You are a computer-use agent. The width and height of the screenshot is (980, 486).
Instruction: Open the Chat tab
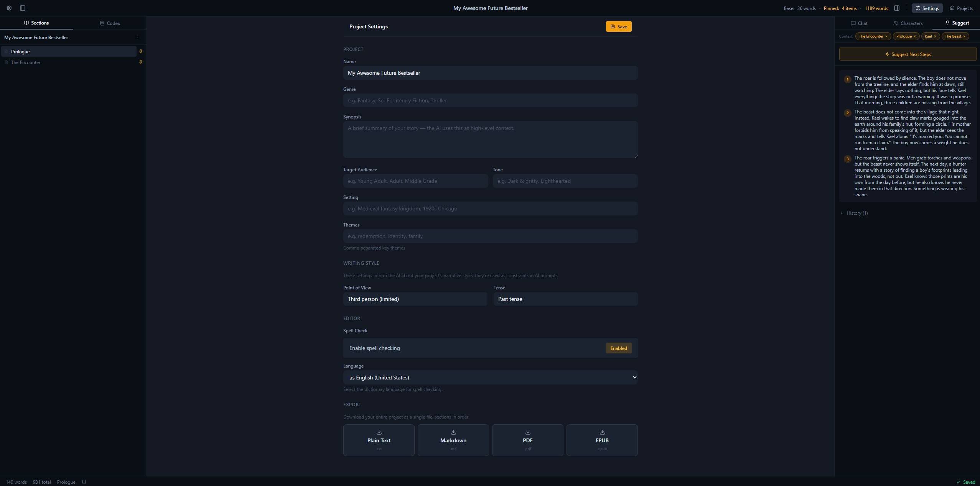point(859,23)
